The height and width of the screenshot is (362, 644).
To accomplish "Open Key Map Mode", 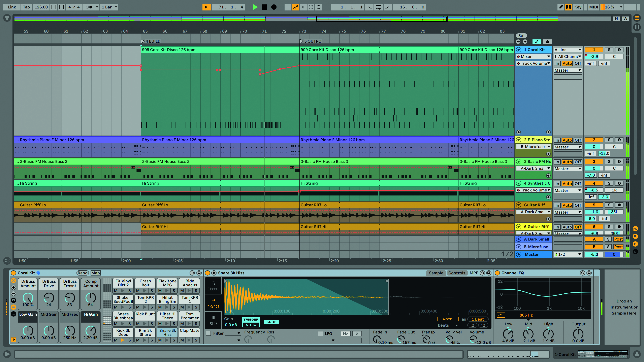I will (578, 7).
